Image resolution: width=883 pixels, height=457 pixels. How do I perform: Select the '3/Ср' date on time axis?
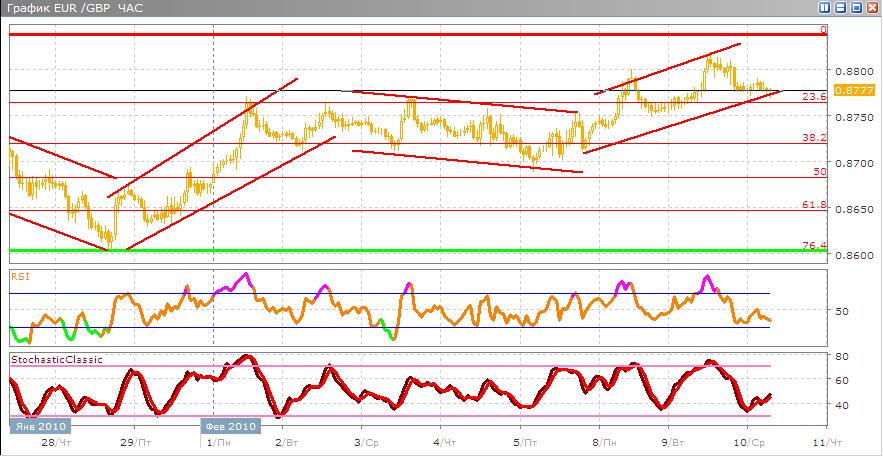366,441
